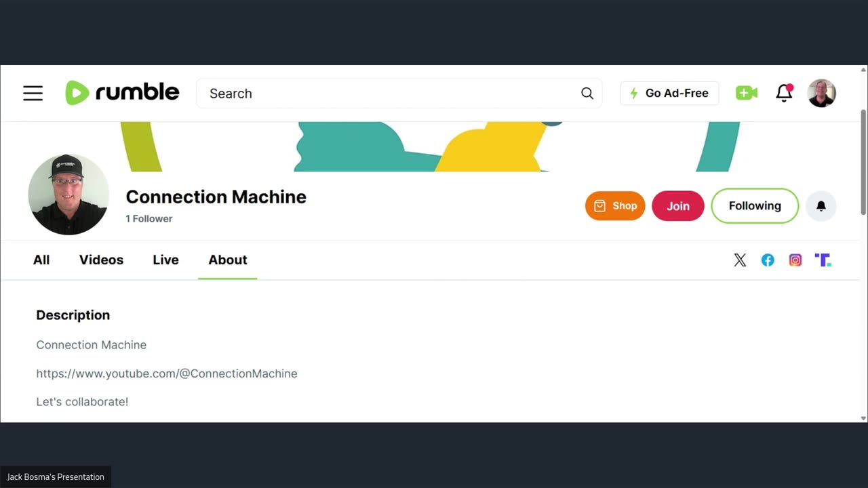This screenshot has height=488, width=868.
Task: Click the YouTube ConnectionMachine URL text
Action: pyautogui.click(x=167, y=373)
